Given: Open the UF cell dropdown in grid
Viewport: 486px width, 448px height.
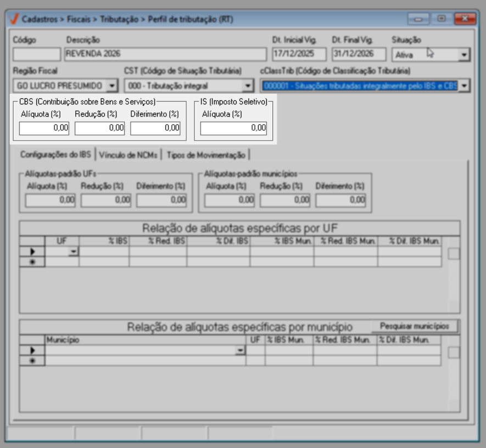Looking at the screenshot, I should click(74, 251).
